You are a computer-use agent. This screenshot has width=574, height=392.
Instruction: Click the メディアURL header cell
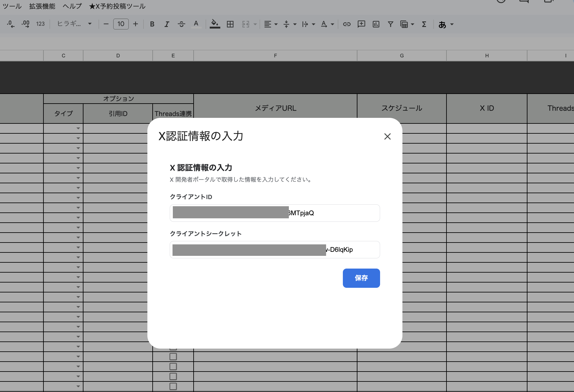(x=276, y=108)
